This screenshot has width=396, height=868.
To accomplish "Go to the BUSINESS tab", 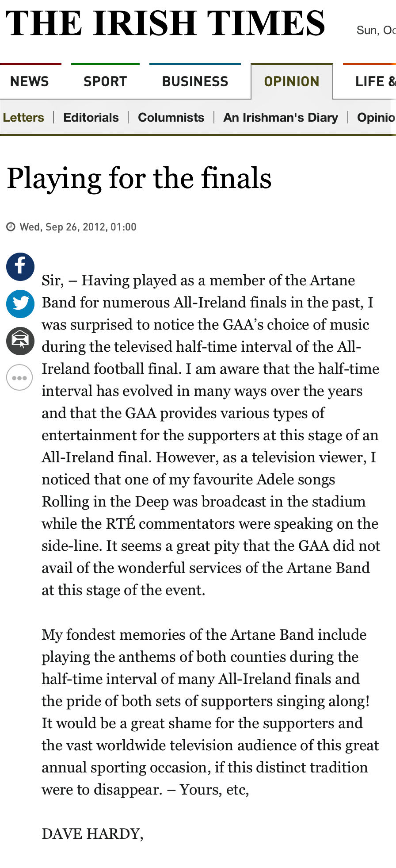I will pos(195,82).
